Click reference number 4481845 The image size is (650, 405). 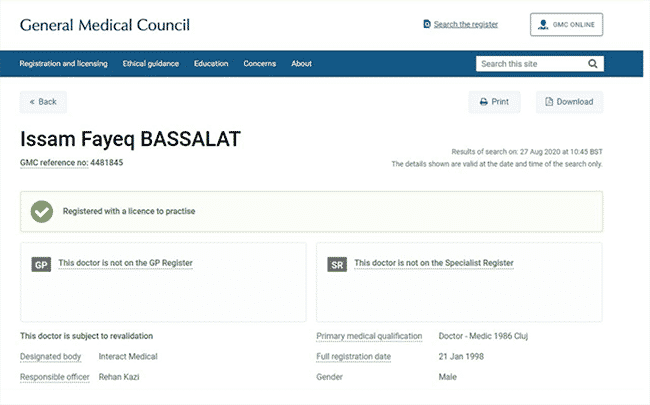click(x=107, y=162)
